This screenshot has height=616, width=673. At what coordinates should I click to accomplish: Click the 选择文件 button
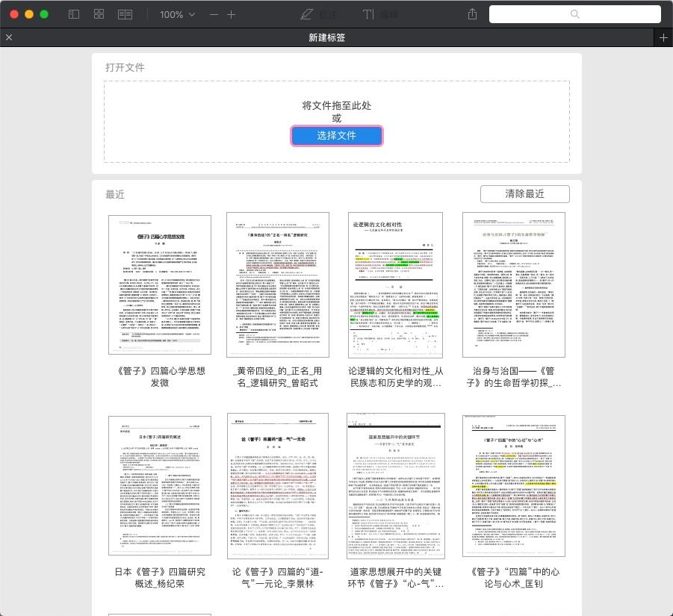337,135
